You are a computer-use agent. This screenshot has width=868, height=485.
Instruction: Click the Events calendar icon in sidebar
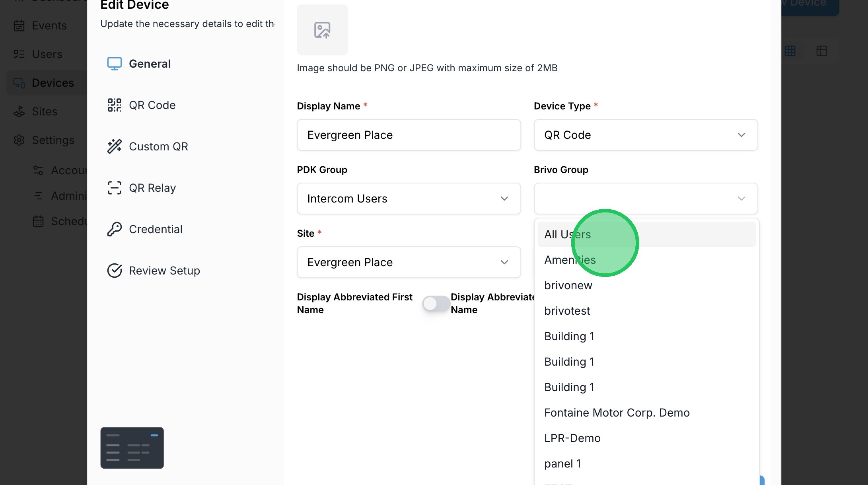[x=19, y=25]
